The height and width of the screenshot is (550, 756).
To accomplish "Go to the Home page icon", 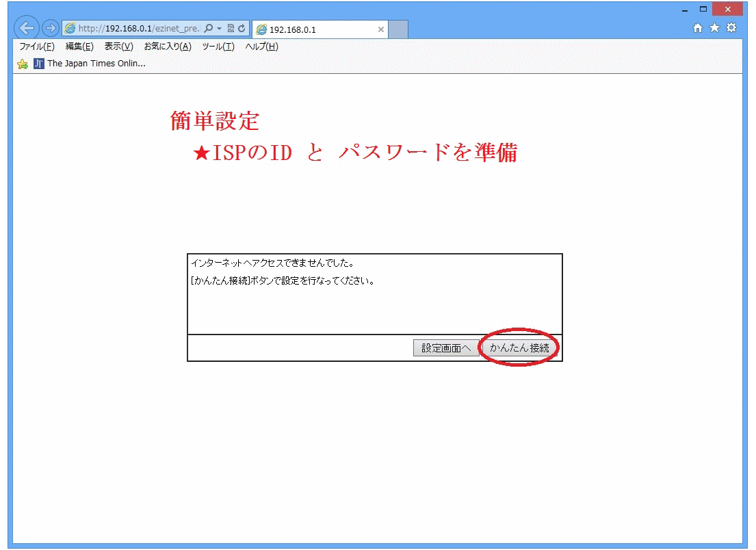I will 698,28.
